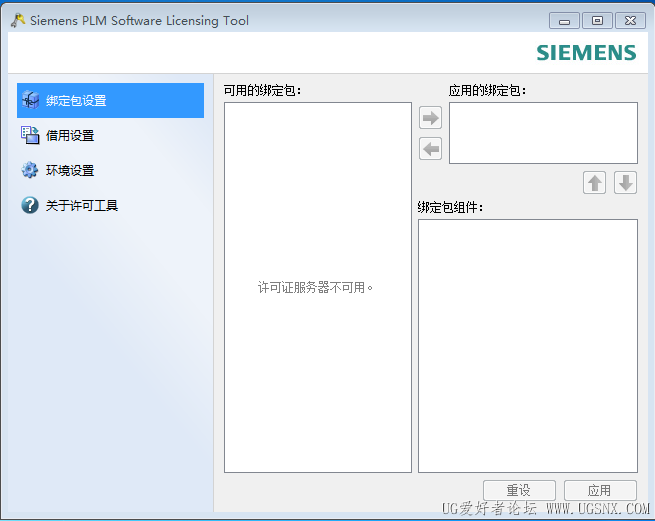Click inside the 可用的绑定包 list box
Screen dimensions: 655x521
click(x=318, y=287)
